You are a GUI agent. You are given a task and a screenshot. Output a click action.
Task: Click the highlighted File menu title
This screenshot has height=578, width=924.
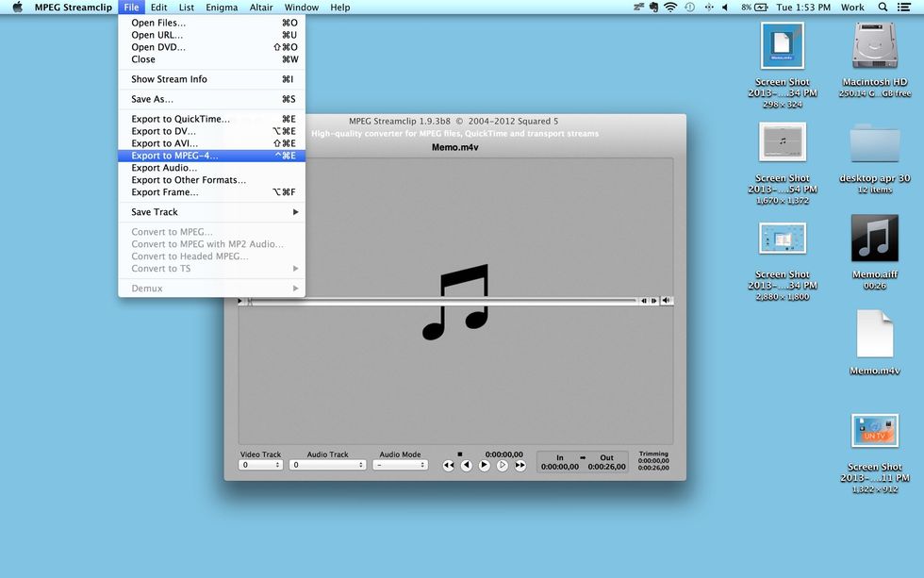point(131,7)
